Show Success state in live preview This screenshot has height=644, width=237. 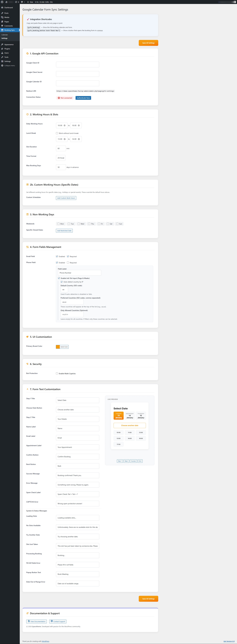click(x=134, y=461)
